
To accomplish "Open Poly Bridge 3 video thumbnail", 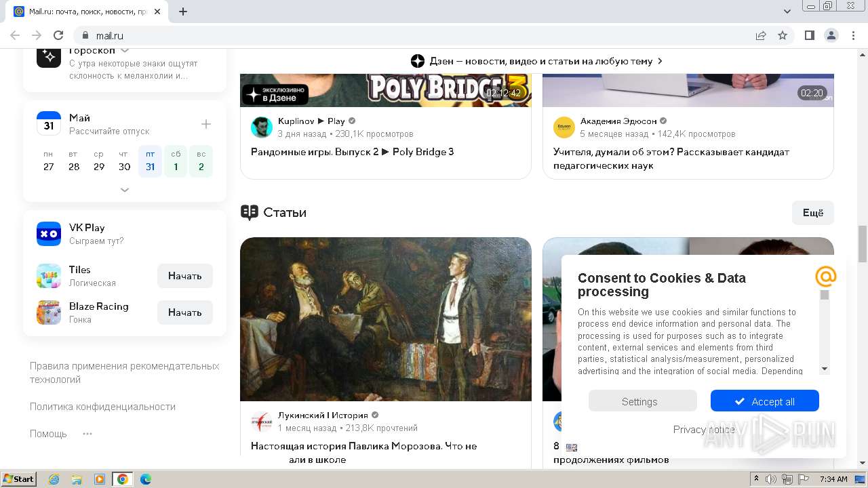I will click(x=386, y=90).
